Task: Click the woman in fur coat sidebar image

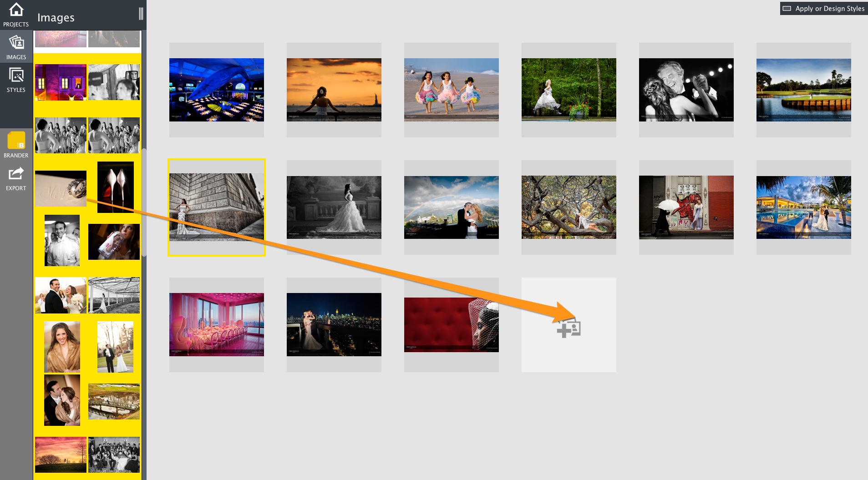Action: pyautogui.click(x=62, y=347)
